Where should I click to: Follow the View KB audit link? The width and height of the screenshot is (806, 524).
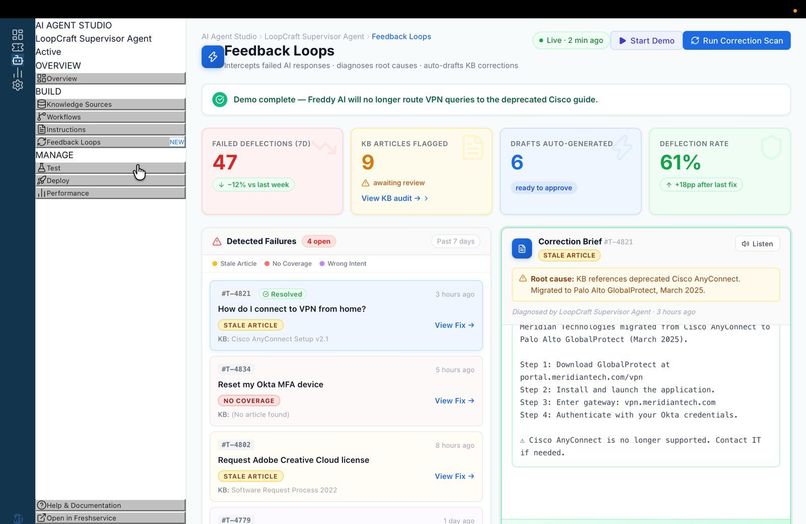point(394,198)
